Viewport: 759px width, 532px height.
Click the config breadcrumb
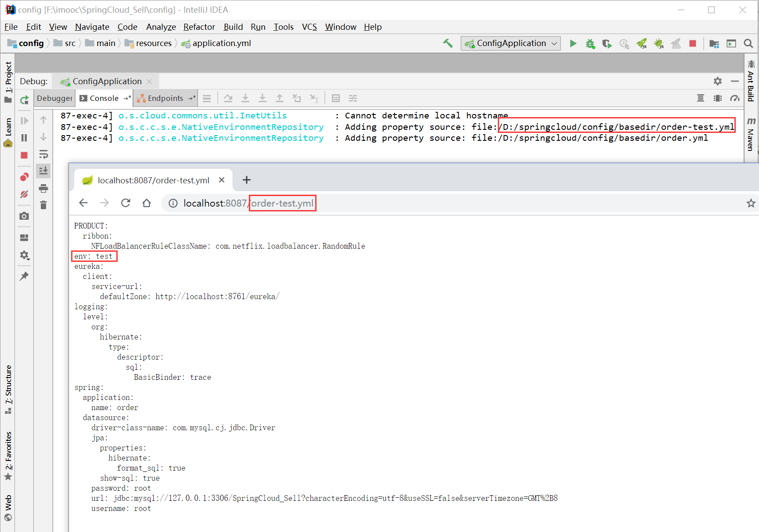(26, 43)
